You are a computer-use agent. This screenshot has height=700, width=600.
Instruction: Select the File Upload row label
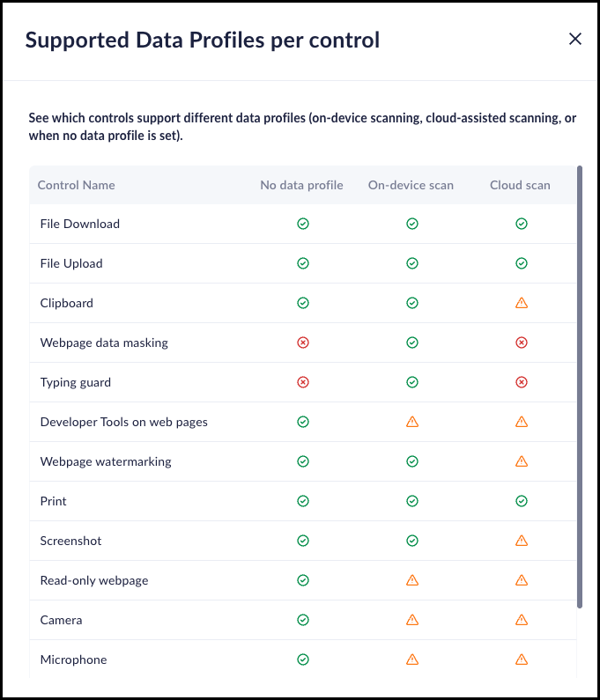pos(71,263)
